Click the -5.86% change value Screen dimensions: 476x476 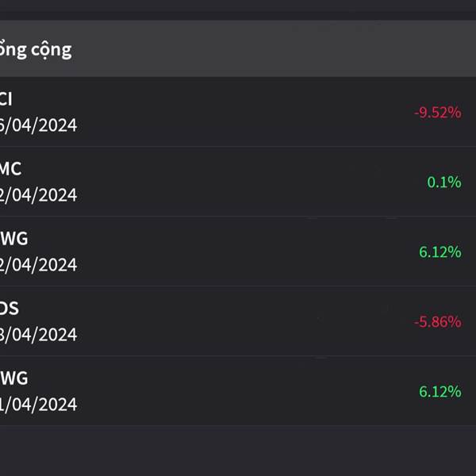coord(438,322)
